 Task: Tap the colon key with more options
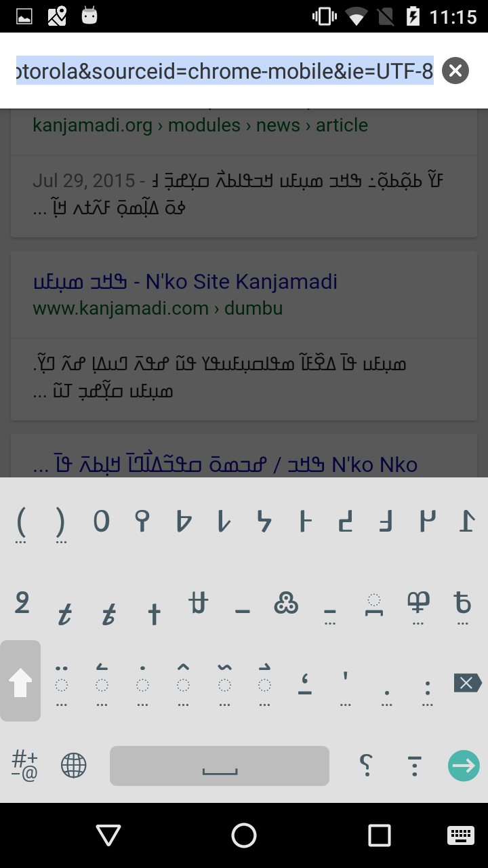[x=428, y=690]
